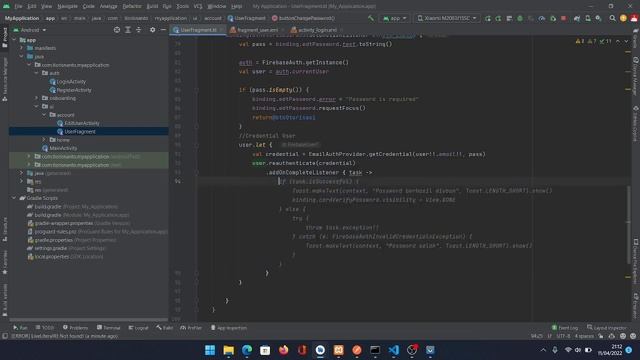Screen dimensions: 640x360
Task: Open the Terminal tool window
Action: tap(109, 328)
